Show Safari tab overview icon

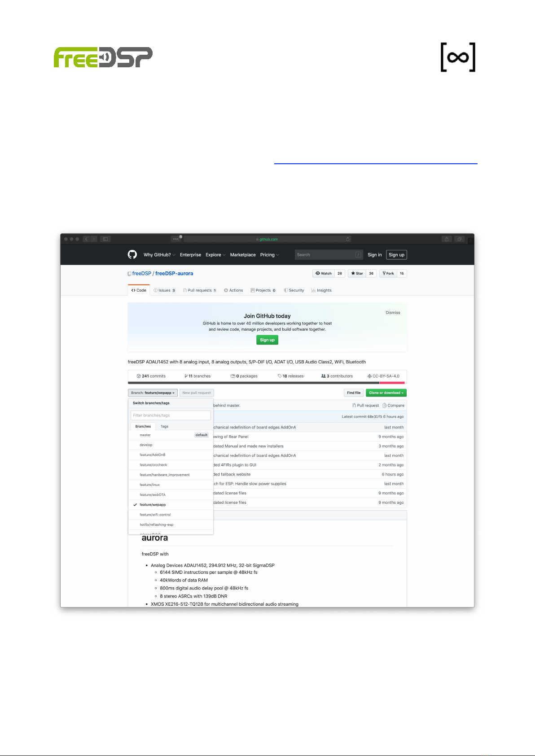[459, 239]
